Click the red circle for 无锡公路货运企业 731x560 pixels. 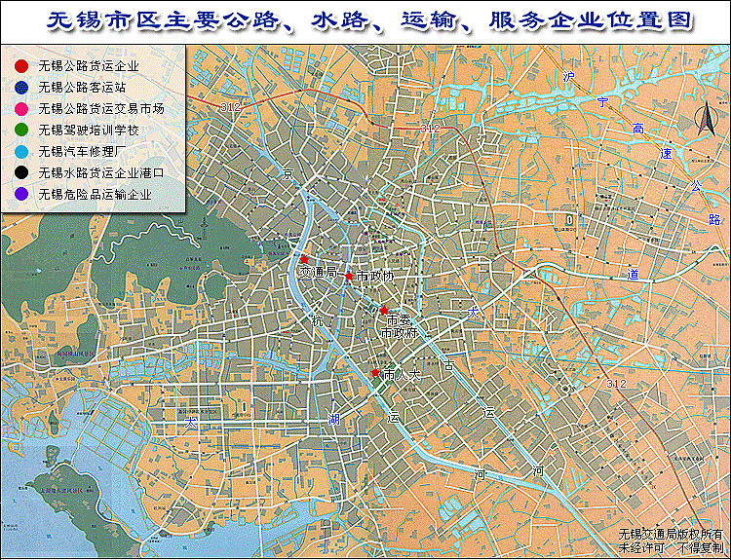(x=21, y=66)
